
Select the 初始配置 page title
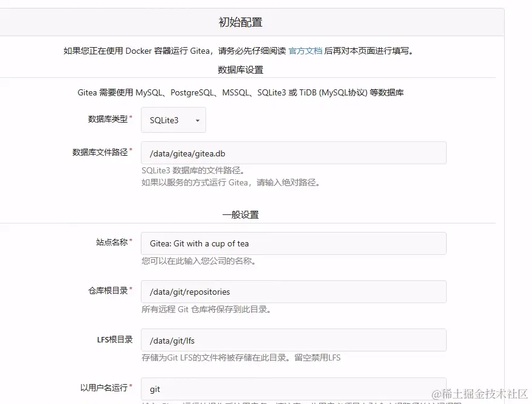click(240, 22)
